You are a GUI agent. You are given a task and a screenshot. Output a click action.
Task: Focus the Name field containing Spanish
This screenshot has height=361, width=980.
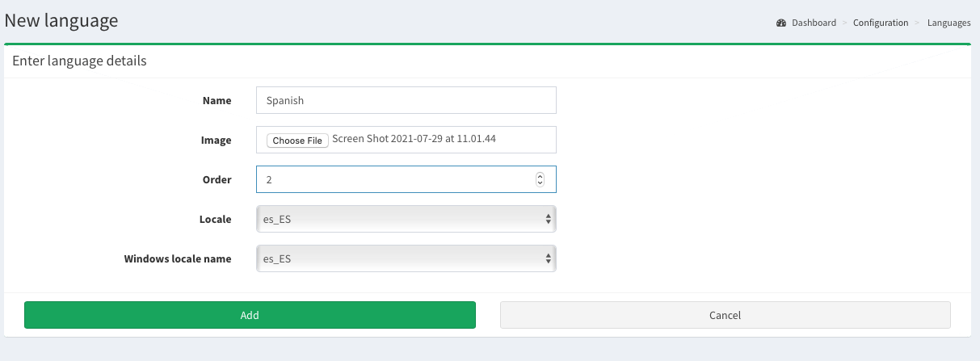tap(406, 101)
